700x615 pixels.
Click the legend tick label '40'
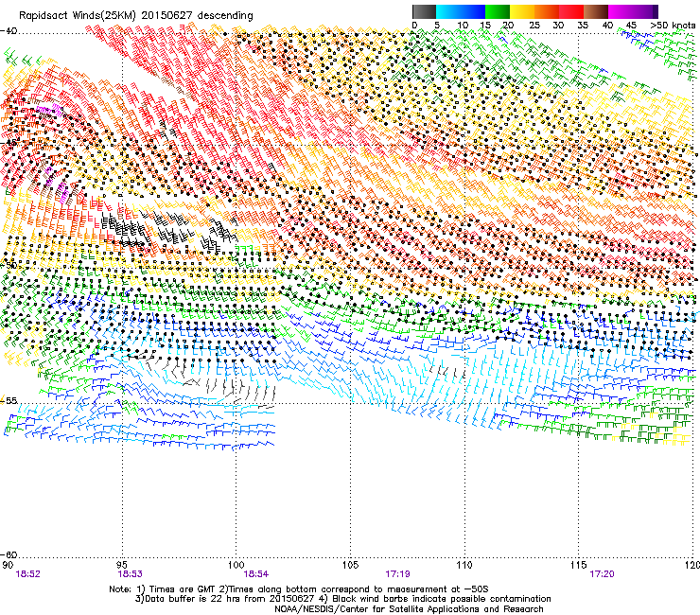[607, 25]
